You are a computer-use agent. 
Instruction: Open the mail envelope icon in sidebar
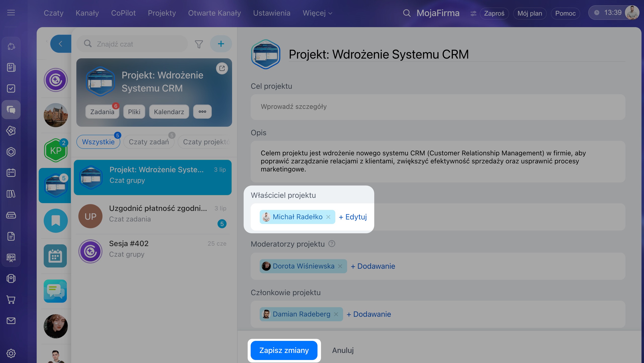pyautogui.click(x=11, y=321)
